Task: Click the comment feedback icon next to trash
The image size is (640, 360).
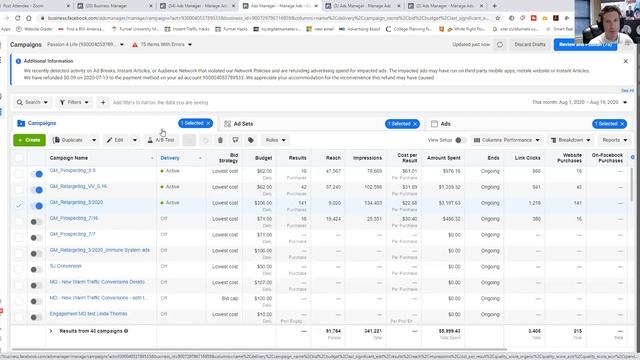Action: [x=236, y=140]
